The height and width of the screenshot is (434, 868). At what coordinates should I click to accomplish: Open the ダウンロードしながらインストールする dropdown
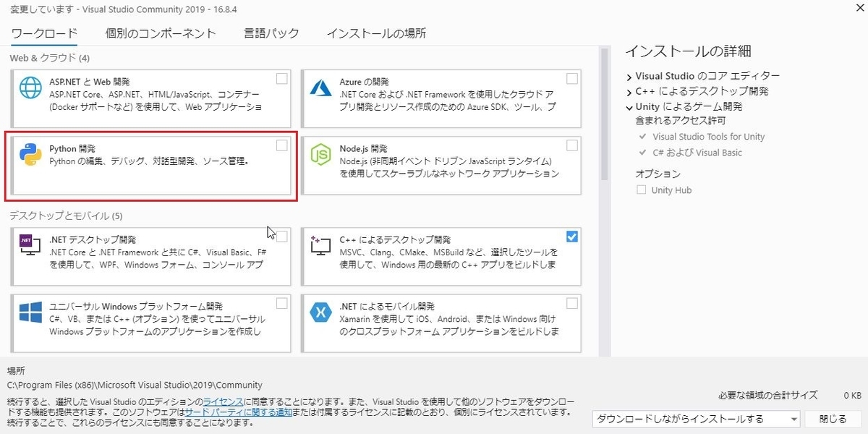click(793, 418)
